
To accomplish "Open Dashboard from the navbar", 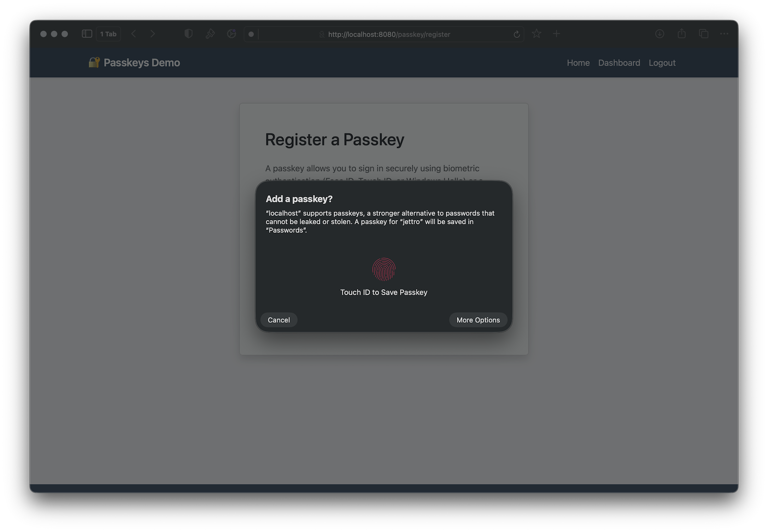I will pos(619,63).
